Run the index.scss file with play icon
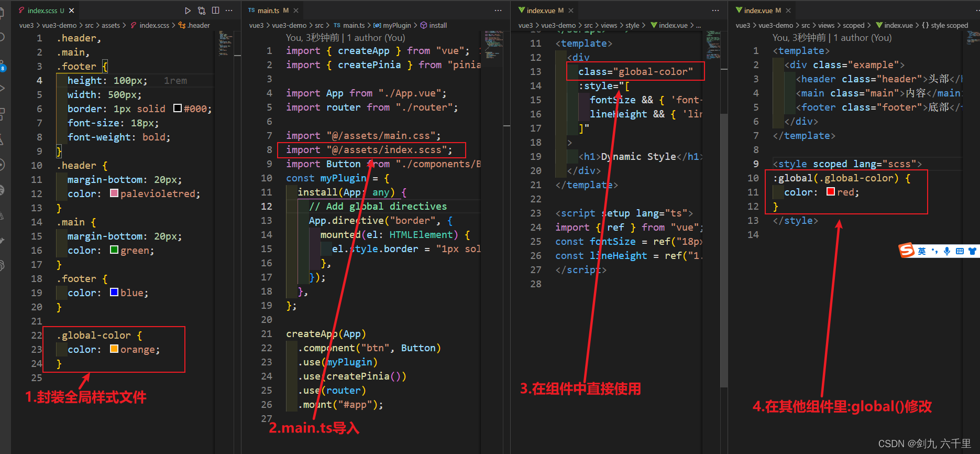980x454 pixels. 188,10
